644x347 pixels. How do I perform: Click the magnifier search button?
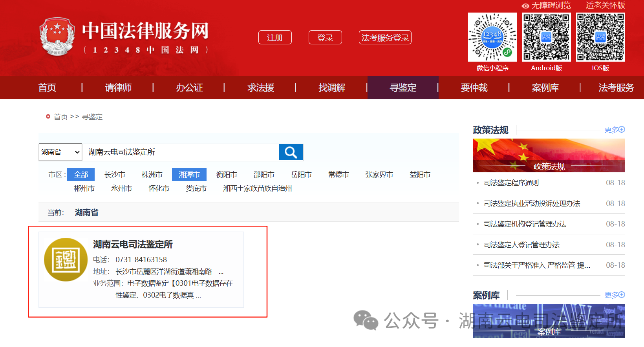pos(291,152)
